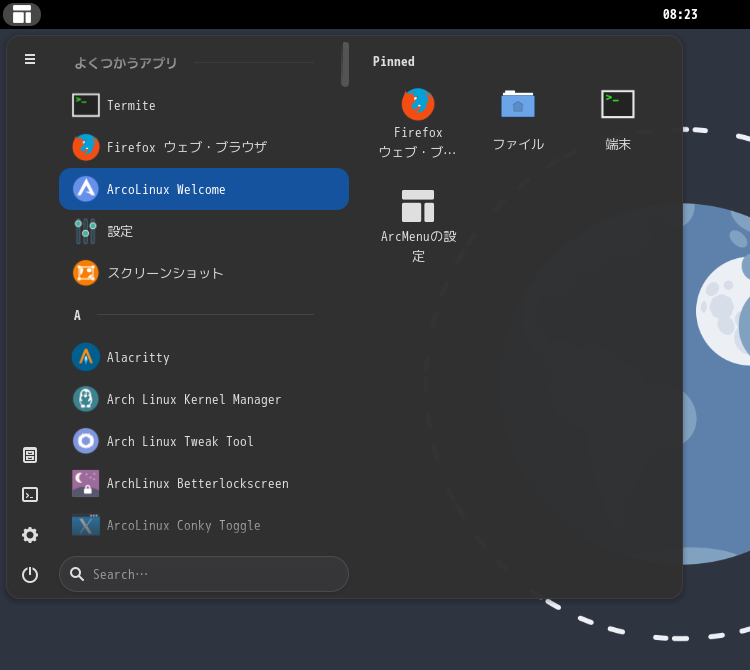Click the Alacritty app icon
The image size is (750, 670).
click(86, 357)
